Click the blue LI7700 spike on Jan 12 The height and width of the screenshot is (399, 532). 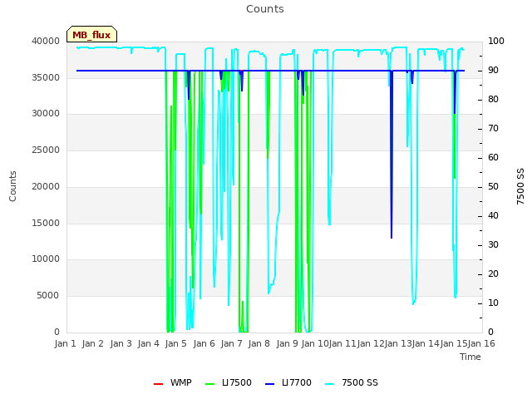392,155
